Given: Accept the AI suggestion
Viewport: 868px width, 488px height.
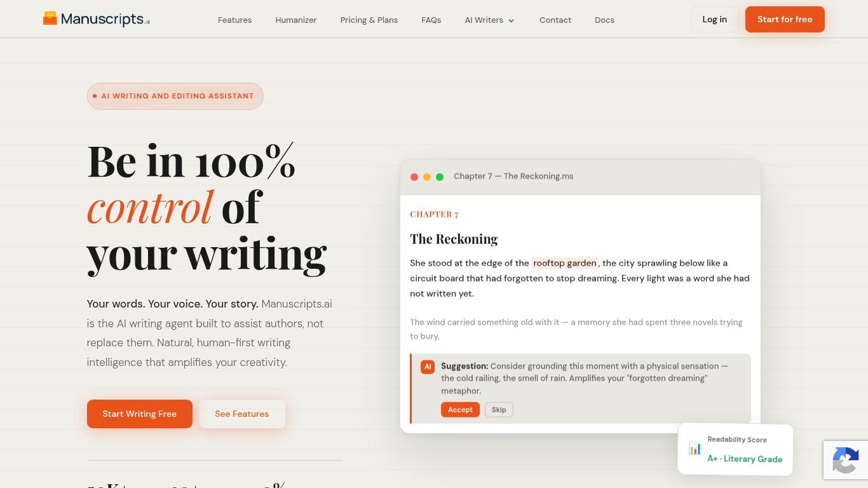Looking at the screenshot, I should tap(460, 410).
